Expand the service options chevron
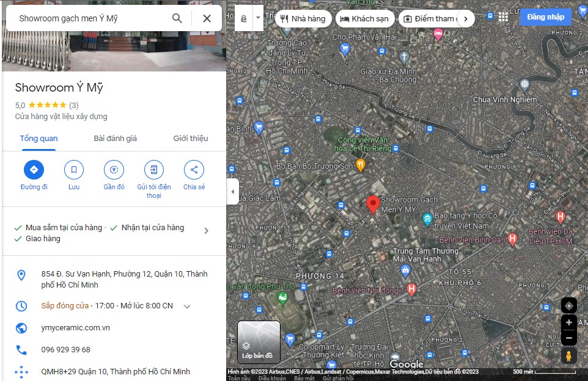This screenshot has width=588, height=381. click(206, 231)
